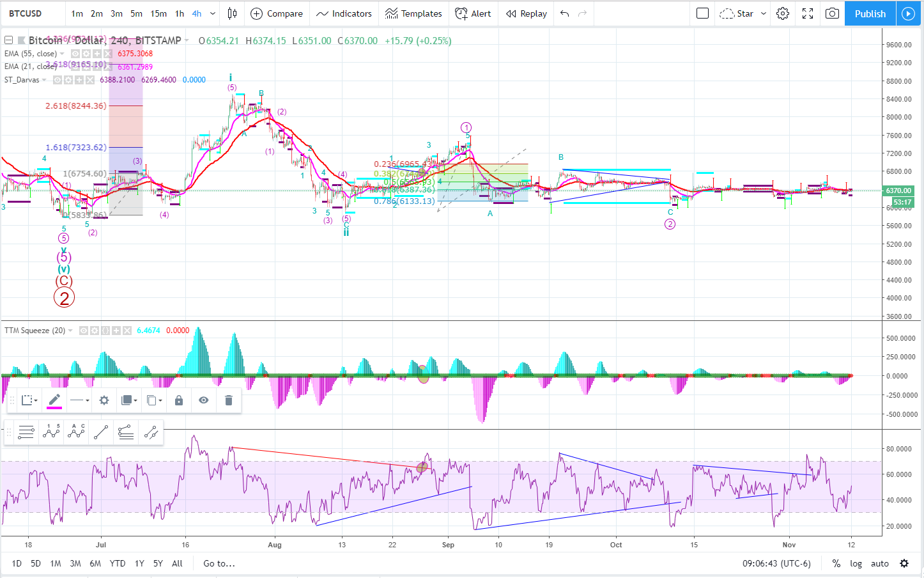
Task: Select the parallel channel tool
Action: (151, 432)
